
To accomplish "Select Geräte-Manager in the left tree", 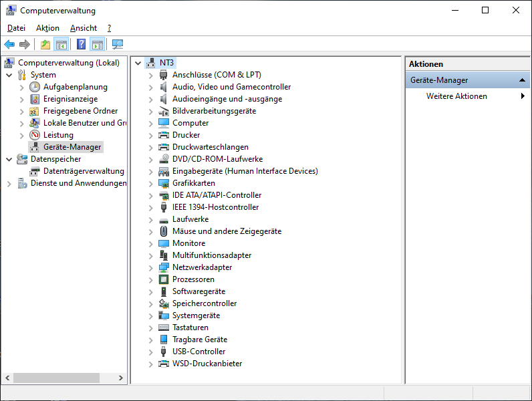I will tap(72, 147).
